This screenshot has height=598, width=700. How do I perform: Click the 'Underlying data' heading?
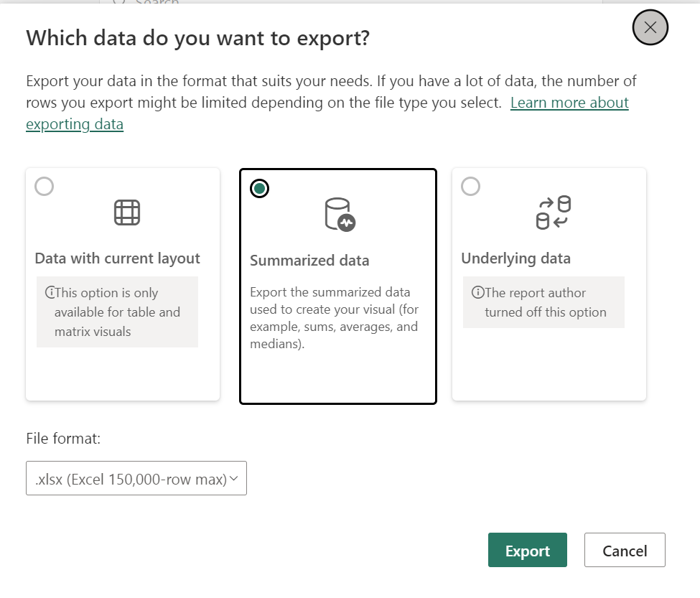coord(515,258)
